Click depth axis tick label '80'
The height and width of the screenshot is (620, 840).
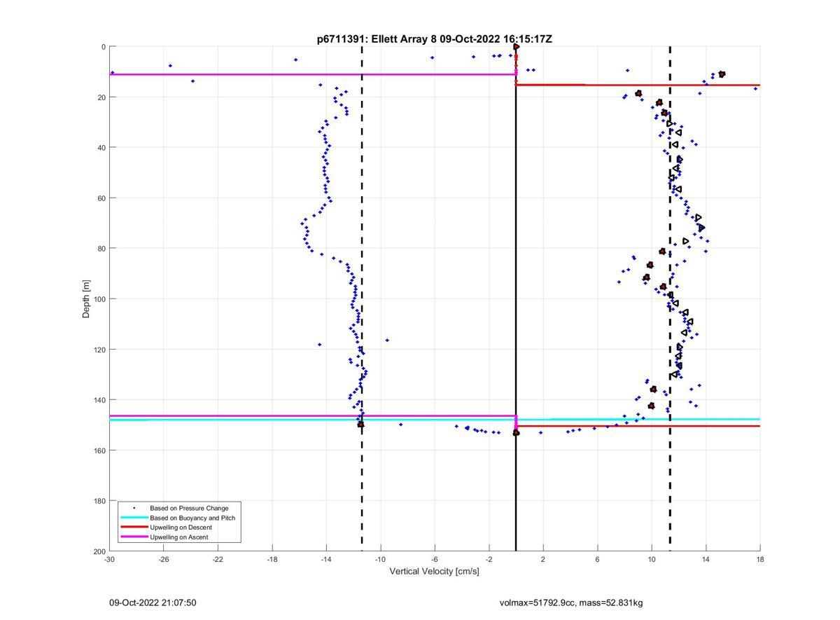pyautogui.click(x=101, y=249)
